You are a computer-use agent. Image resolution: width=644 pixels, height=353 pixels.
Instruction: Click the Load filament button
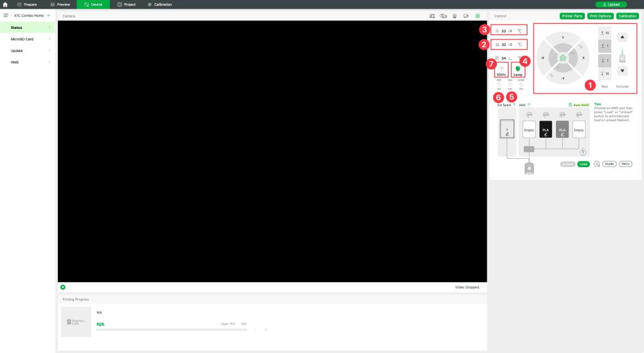[x=584, y=164]
